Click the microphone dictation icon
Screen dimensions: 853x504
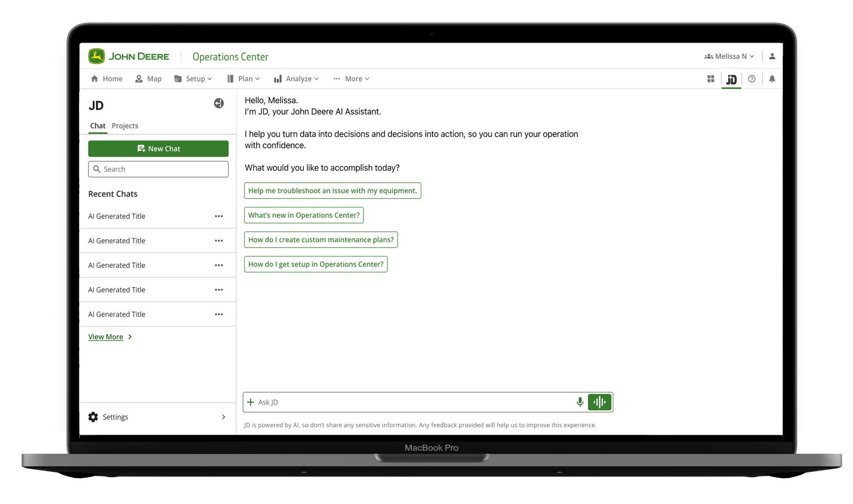click(580, 402)
